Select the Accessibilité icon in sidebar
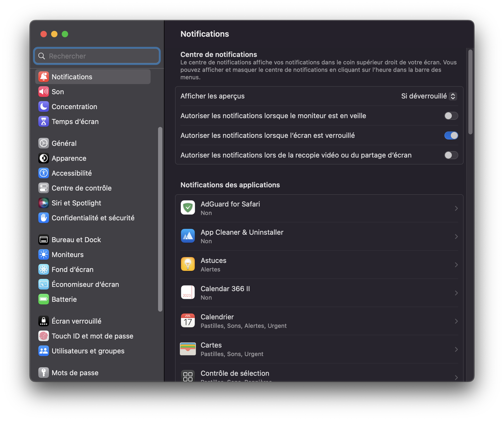Screen dimensions: 504x421 (x=44, y=173)
